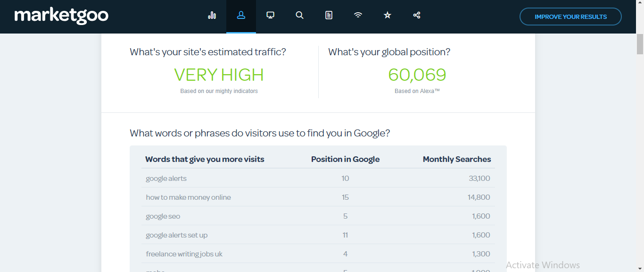Select the 'google seo' keyword row

[x=163, y=216]
